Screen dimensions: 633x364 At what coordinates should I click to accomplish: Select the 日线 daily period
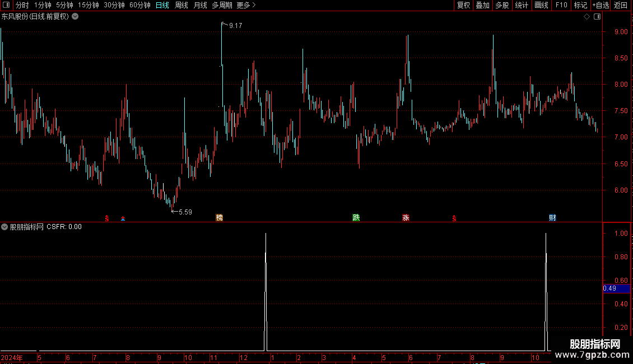click(x=162, y=5)
